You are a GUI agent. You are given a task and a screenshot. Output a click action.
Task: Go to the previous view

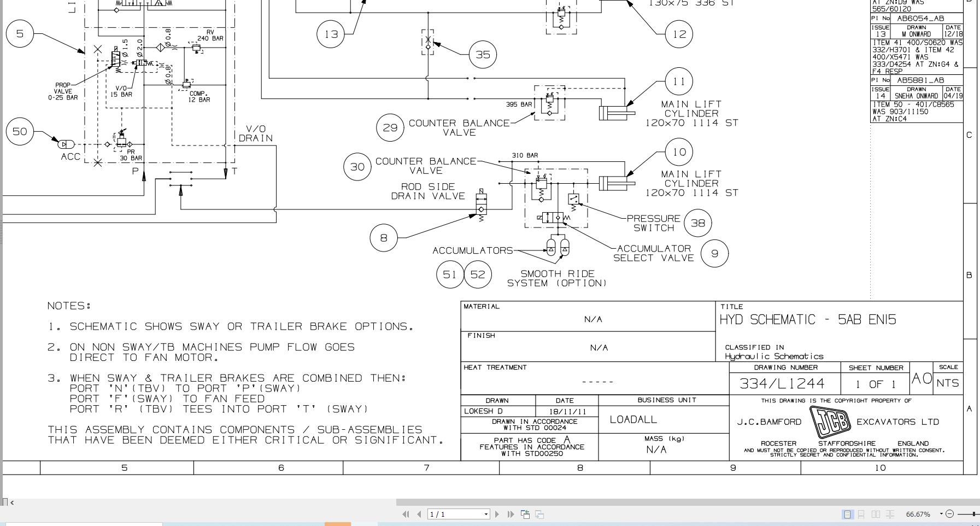525,514
